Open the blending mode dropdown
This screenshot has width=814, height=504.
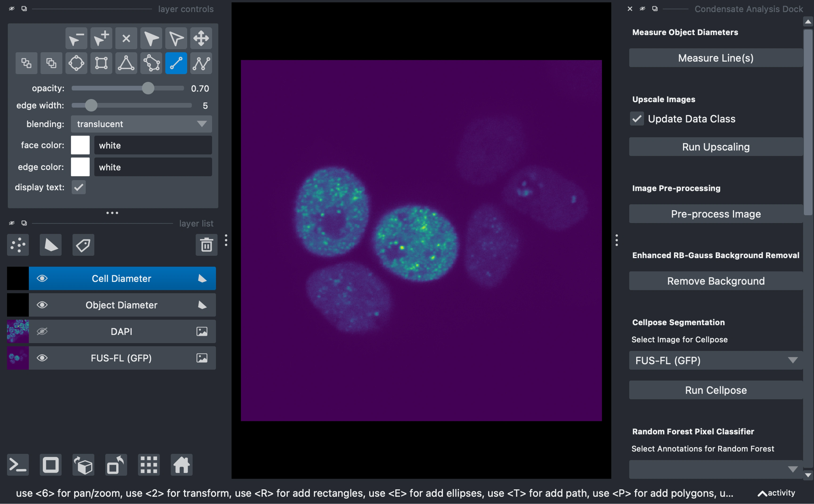tap(141, 124)
